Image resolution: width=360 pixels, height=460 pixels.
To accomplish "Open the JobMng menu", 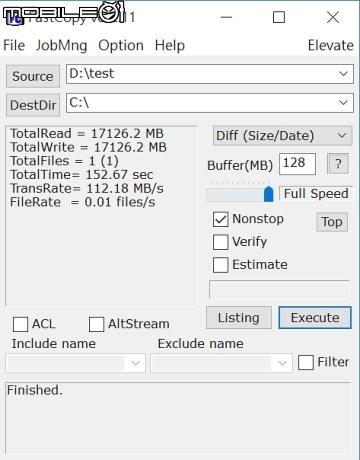I will tap(61, 45).
